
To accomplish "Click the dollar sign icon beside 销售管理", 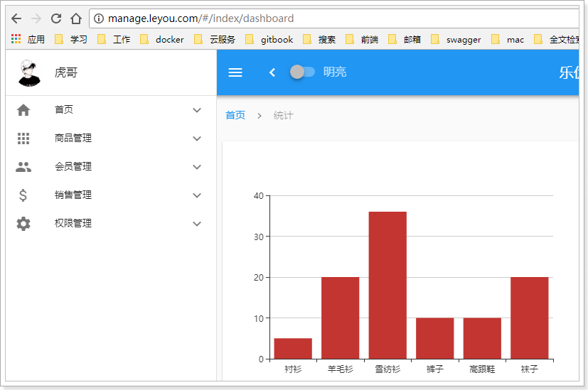I will coord(23,195).
